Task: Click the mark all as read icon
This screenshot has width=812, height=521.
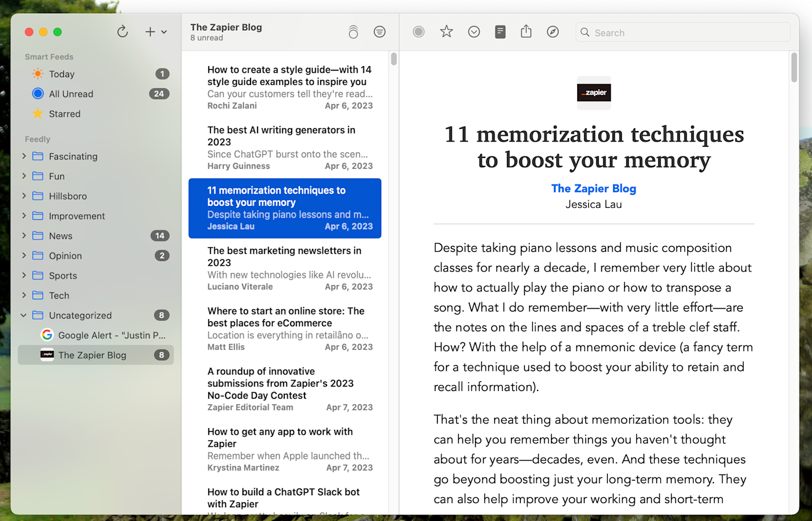Action: (353, 32)
